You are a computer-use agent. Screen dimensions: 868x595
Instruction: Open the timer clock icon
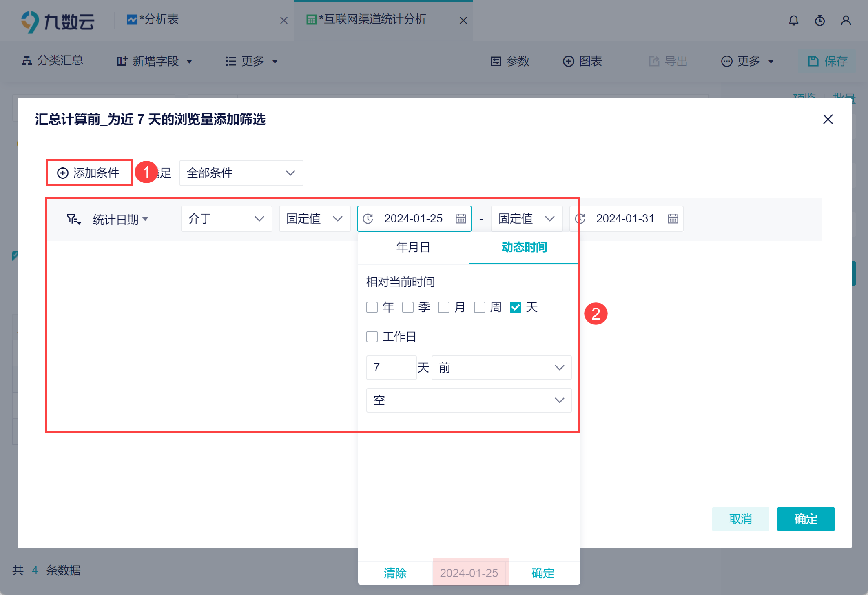[x=819, y=20]
